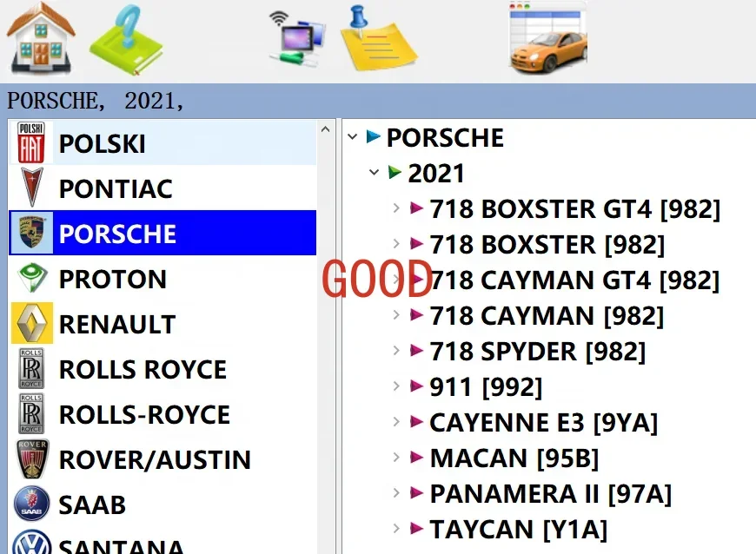
Task: Select PONTIAC in the make list
Action: click(162, 188)
